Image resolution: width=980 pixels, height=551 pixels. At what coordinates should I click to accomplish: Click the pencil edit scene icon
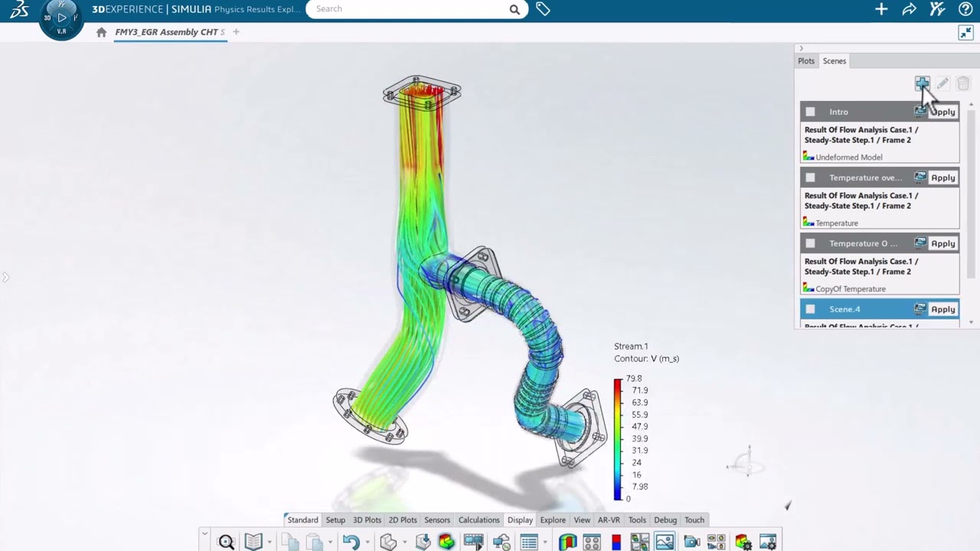[942, 83]
